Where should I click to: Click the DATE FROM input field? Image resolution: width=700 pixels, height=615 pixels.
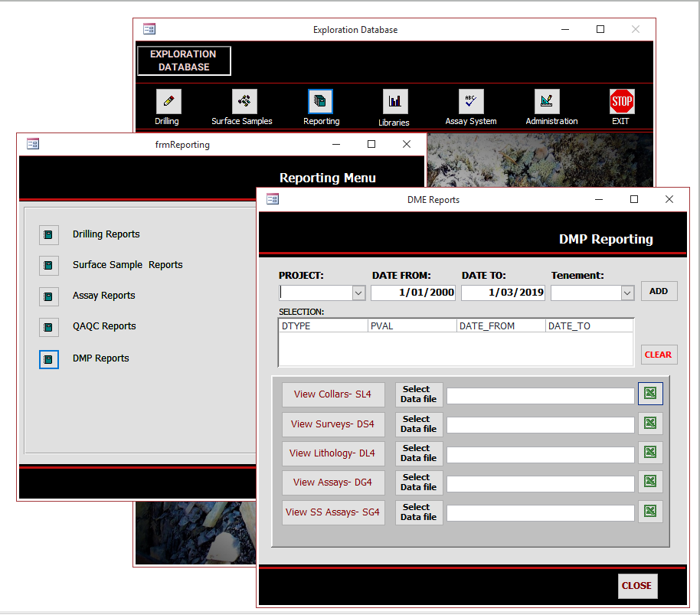click(414, 293)
